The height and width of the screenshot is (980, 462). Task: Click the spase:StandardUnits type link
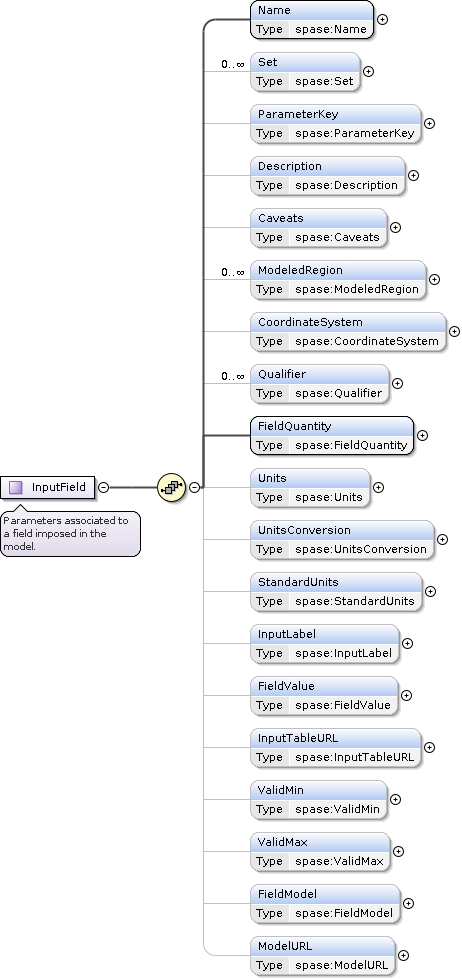coord(355,601)
